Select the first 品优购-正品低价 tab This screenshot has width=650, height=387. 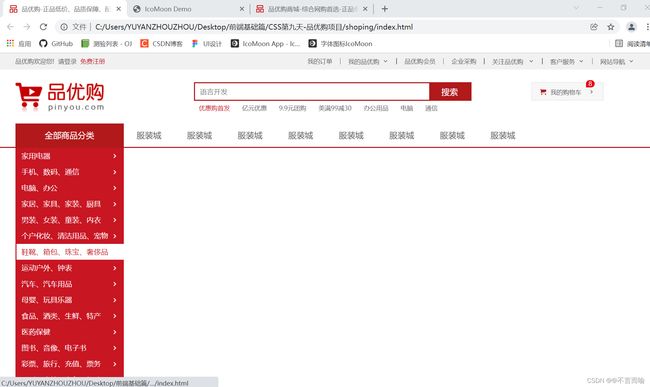[x=64, y=9]
